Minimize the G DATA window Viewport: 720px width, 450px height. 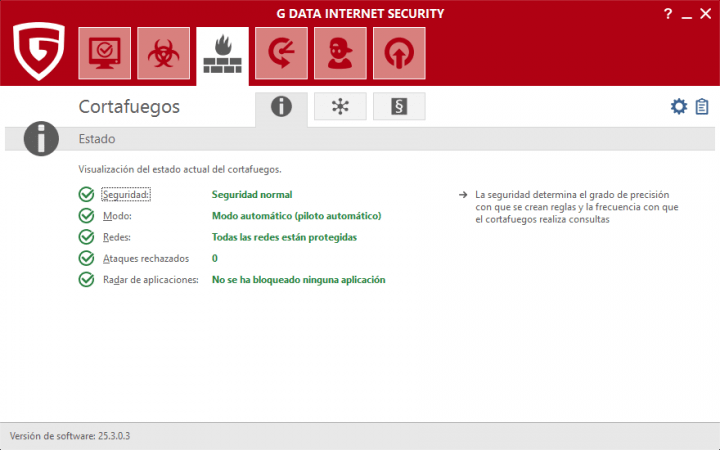[686, 15]
